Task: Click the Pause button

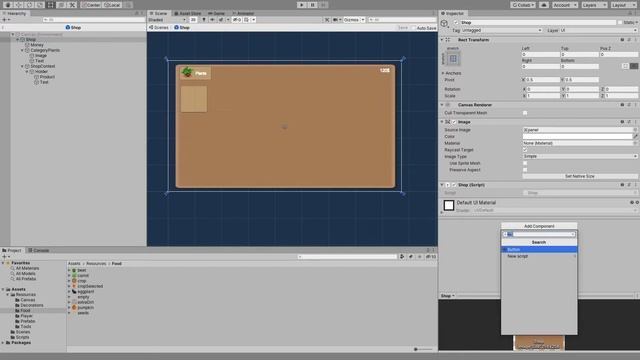Action: [x=313, y=5]
